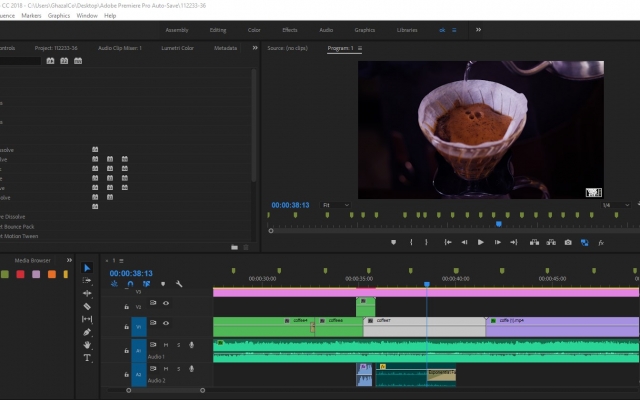Click the Lift button
This screenshot has height=400, width=640.
(534, 242)
